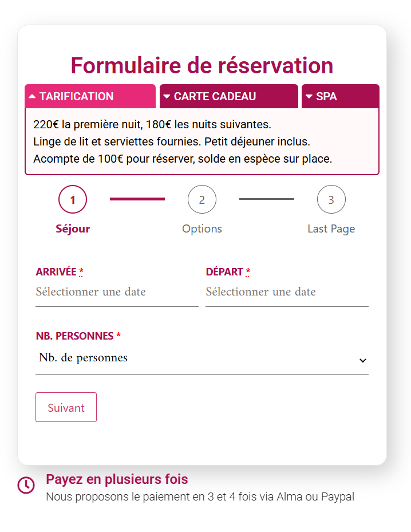Open the Nb. de personnes dropdown
The height and width of the screenshot is (532, 411).
click(x=195, y=358)
